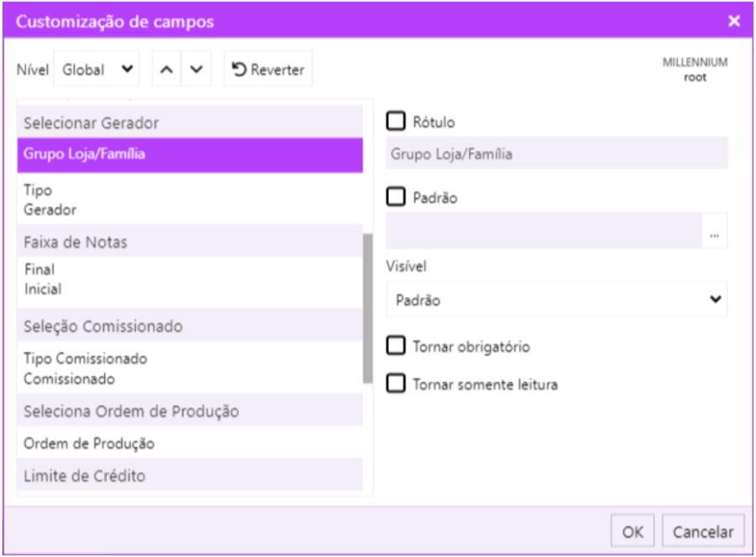
Task: Select the Ordem de Produção field
Action: (x=89, y=444)
